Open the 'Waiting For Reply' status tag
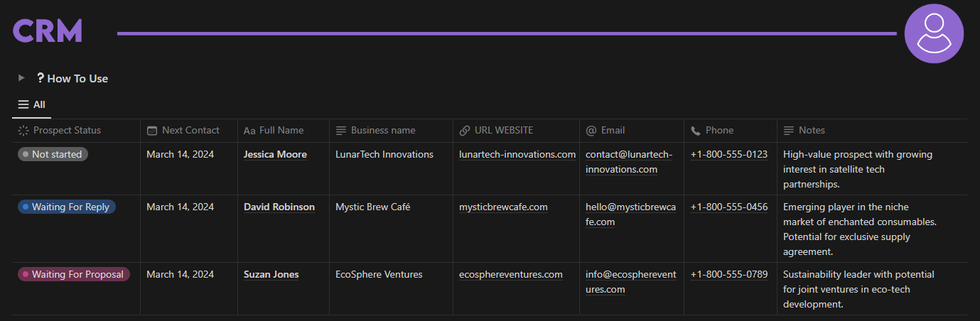The image size is (980, 321). pyautogui.click(x=67, y=207)
